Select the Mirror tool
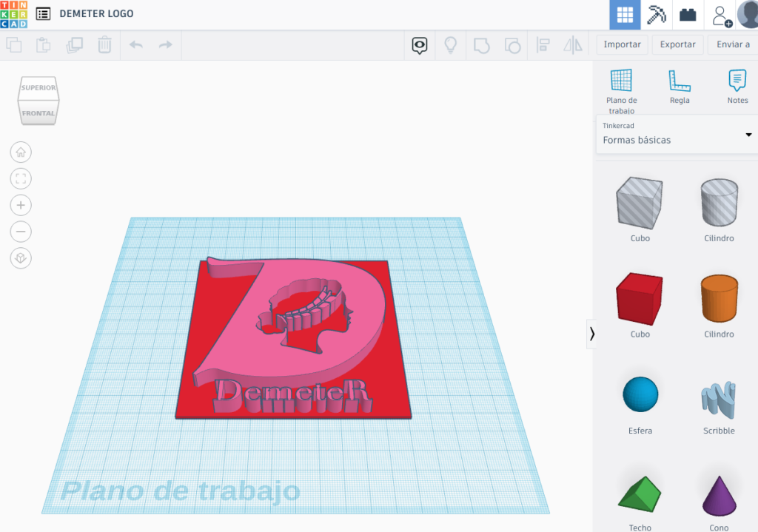Image resolution: width=758 pixels, height=532 pixels. point(573,45)
